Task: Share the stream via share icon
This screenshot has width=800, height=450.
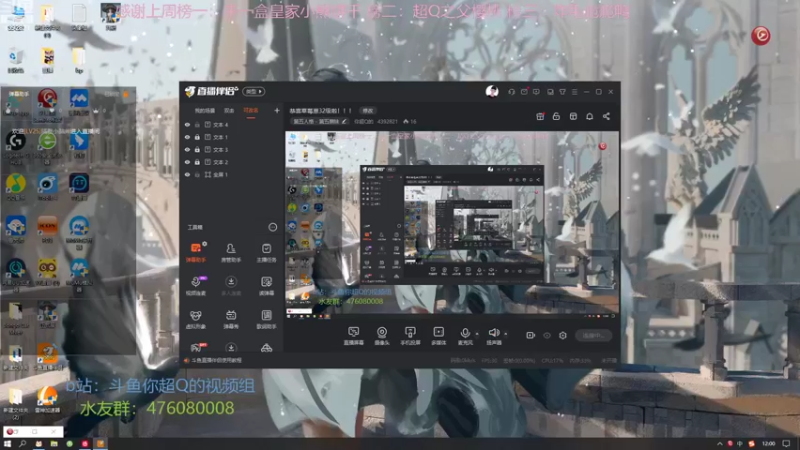Action: click(x=606, y=116)
